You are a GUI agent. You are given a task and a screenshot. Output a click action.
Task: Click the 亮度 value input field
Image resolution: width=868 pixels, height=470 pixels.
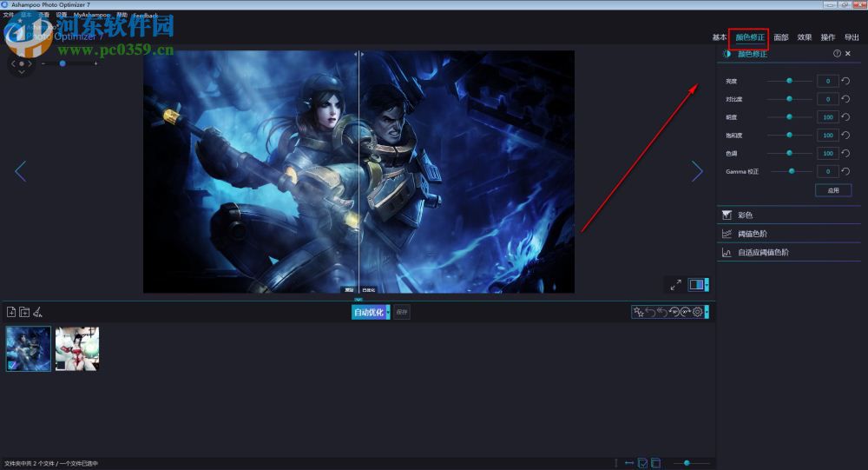(827, 81)
